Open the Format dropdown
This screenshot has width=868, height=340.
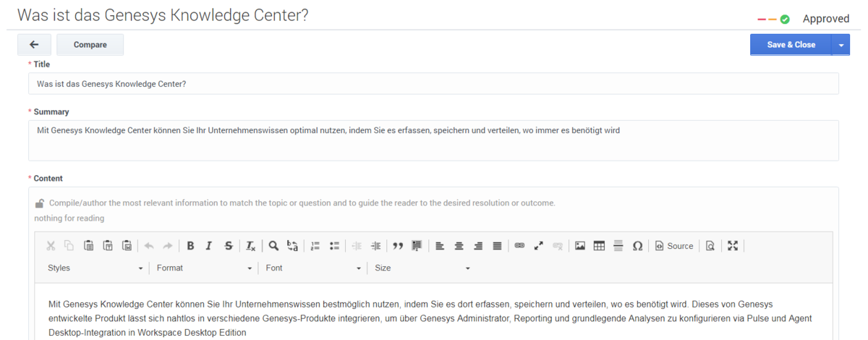pos(204,268)
